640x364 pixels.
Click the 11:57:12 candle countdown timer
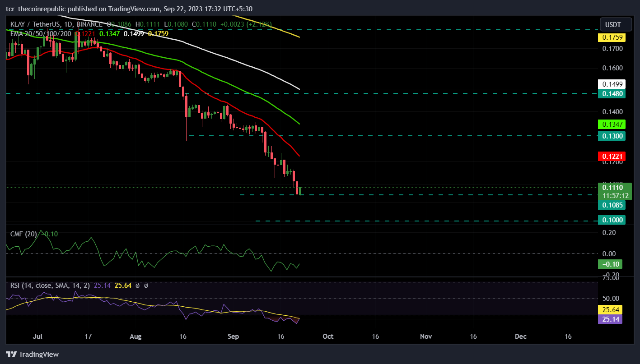[x=615, y=196]
